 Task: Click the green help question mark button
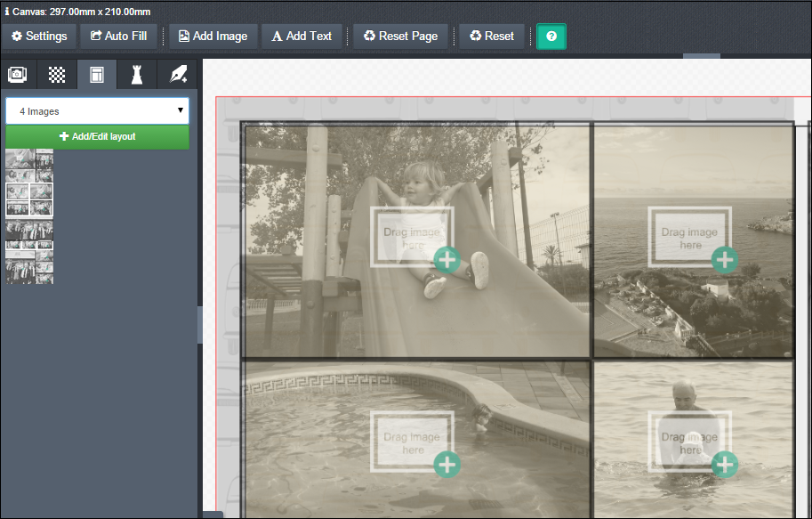[551, 36]
